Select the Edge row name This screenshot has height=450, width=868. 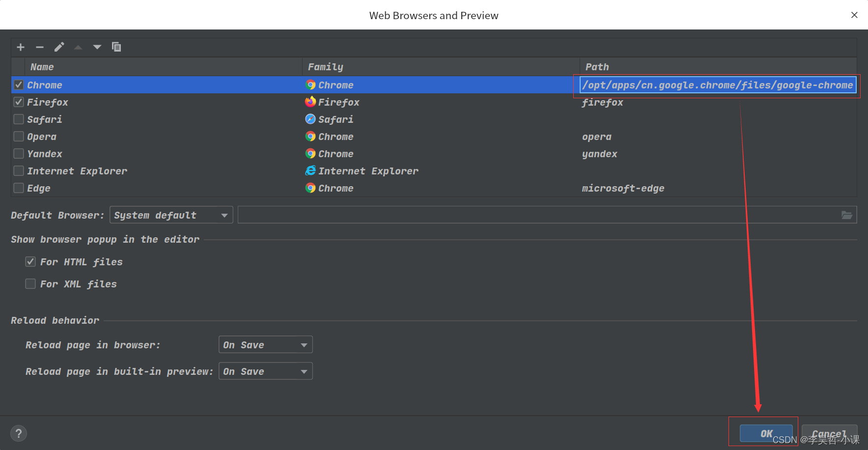[39, 188]
